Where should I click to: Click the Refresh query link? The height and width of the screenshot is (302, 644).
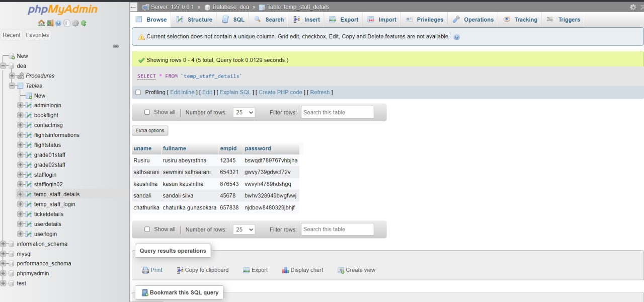point(320,93)
